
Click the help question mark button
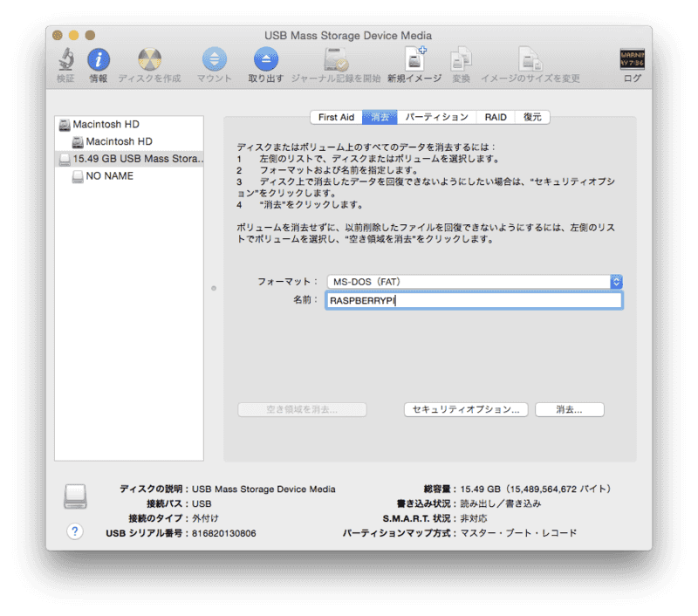point(75,531)
